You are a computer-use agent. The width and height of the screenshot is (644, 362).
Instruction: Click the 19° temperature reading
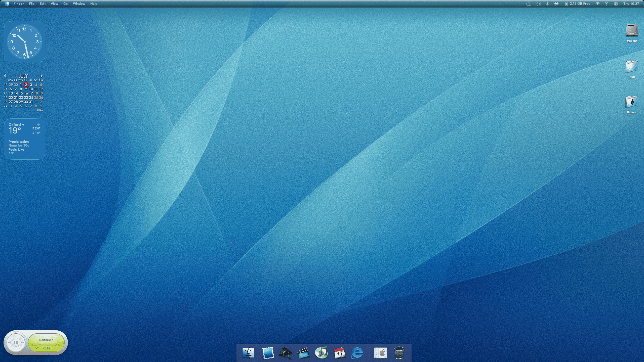[x=15, y=130]
